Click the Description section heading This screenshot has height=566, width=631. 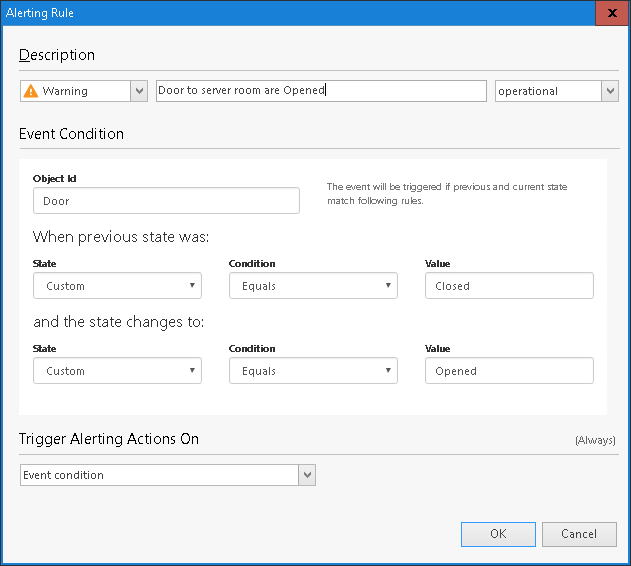click(57, 55)
